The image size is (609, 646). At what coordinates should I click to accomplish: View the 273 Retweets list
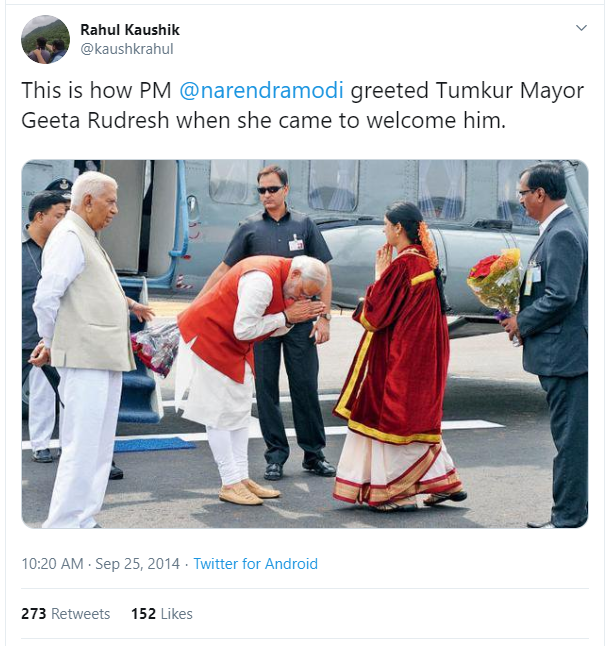tap(66, 614)
